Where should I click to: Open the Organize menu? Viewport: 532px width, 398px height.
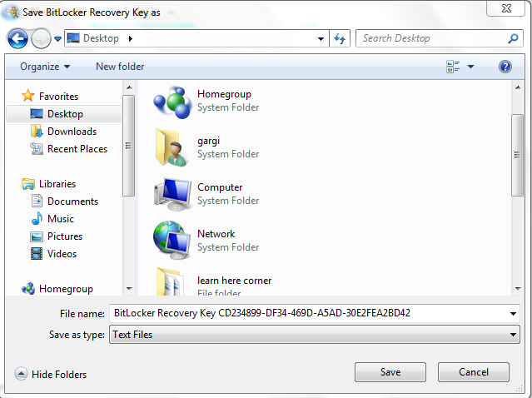point(45,67)
